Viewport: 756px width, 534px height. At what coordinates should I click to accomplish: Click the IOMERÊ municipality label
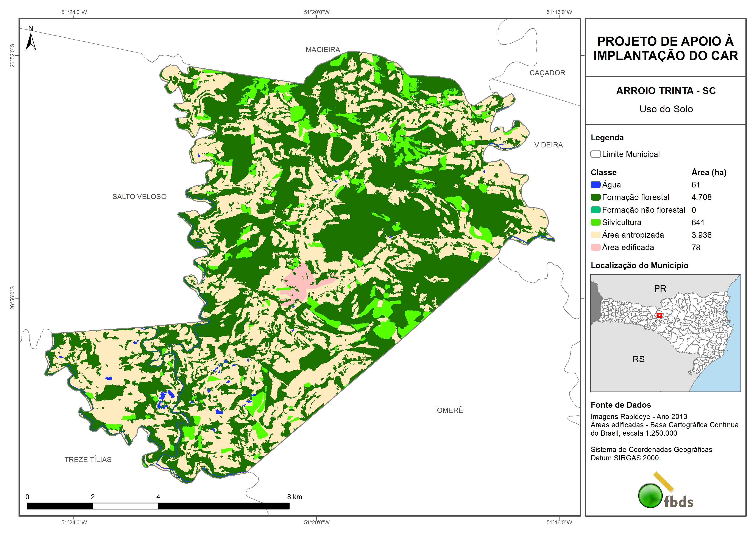point(449,410)
